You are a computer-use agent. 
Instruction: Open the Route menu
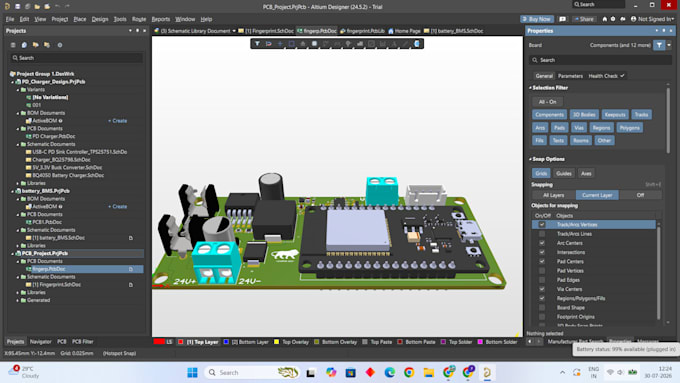pos(139,19)
